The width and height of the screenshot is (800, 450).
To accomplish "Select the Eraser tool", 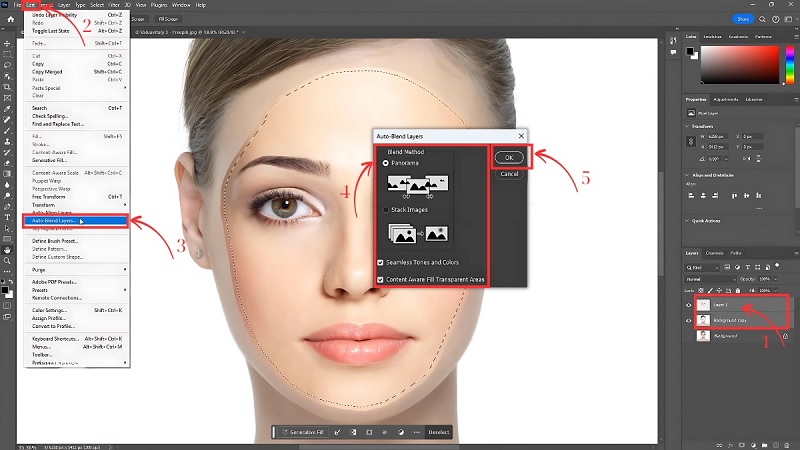I will [x=7, y=163].
